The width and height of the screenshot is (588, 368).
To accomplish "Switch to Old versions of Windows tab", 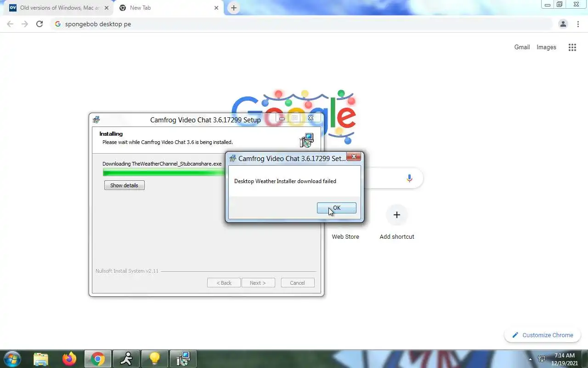I will click(59, 8).
